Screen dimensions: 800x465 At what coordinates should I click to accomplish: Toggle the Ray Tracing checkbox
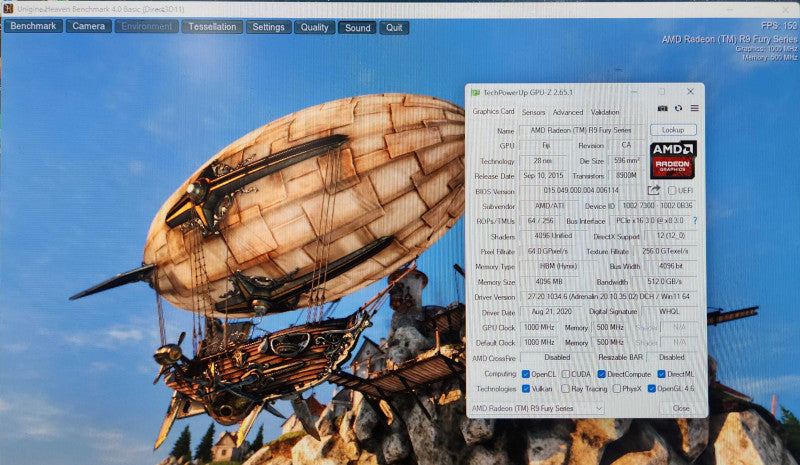565,388
